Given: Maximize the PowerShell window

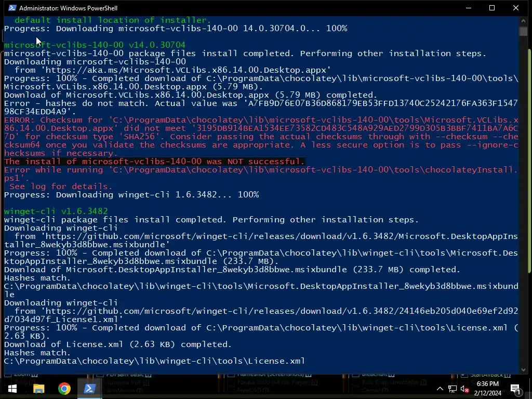Looking at the screenshot, I should click(492, 8).
